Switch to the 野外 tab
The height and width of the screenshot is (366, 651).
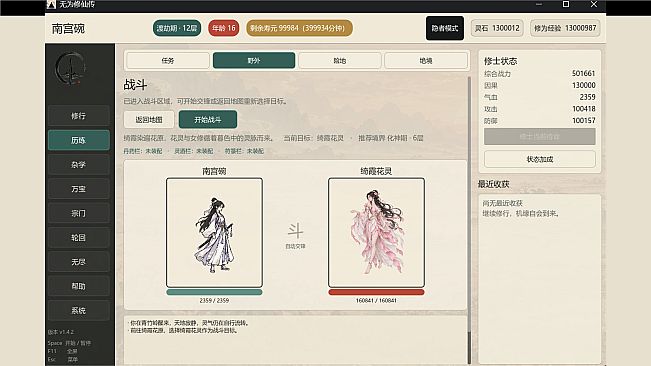(254, 61)
